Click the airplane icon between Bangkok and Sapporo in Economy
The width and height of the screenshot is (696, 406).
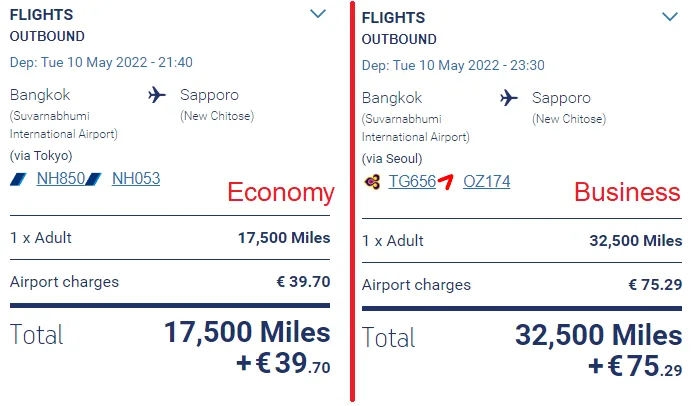point(157,95)
